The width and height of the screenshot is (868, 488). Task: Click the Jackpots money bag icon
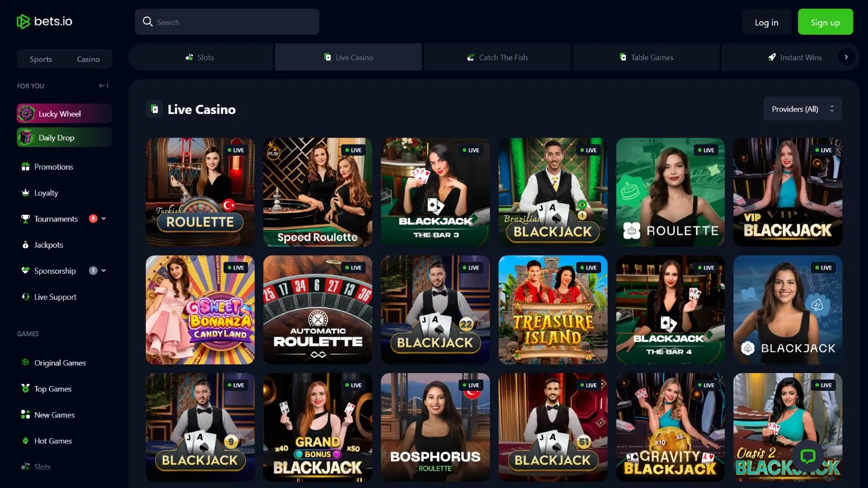[x=25, y=245]
